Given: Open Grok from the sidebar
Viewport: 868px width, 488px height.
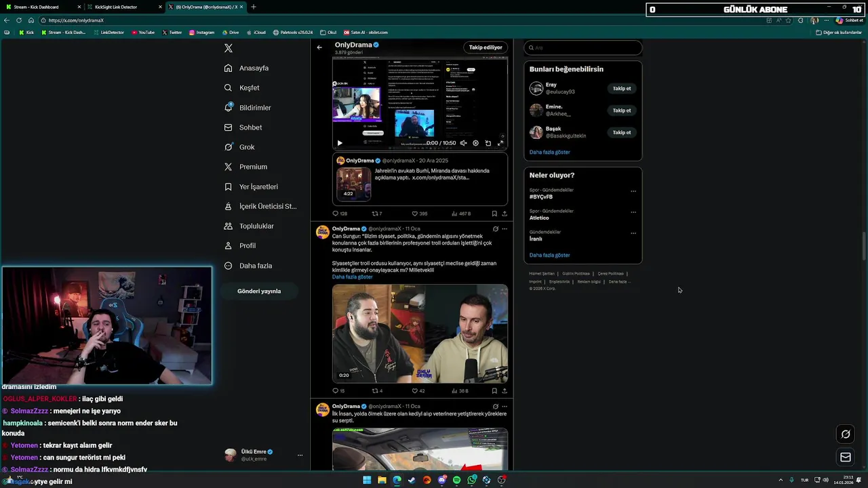Looking at the screenshot, I should pos(239,147).
